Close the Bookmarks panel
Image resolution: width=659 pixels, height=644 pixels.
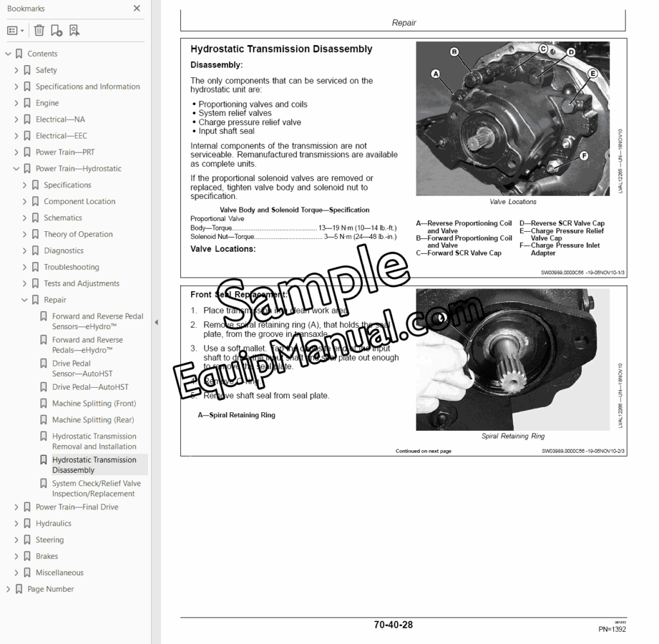coord(136,8)
